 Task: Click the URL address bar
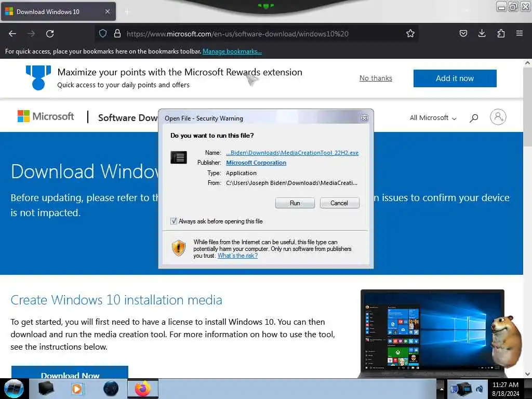pos(256,34)
